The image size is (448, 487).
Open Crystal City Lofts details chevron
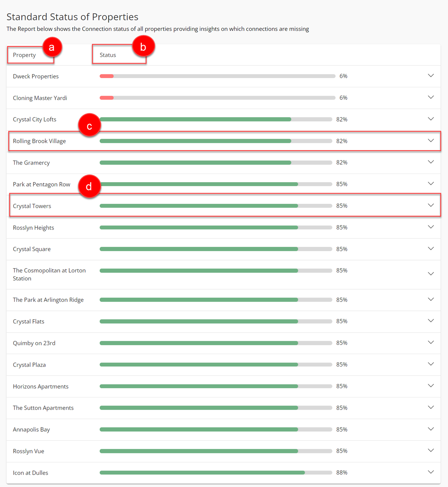431,119
